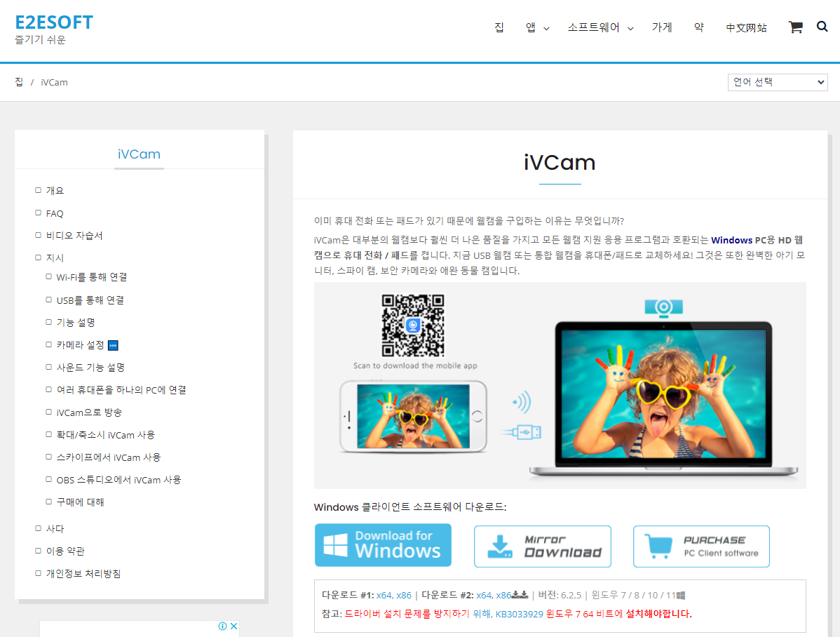Viewport: 840px width, 637px height.
Task: Open 개인정보 처리방침 sidebar item
Action: pos(83,575)
